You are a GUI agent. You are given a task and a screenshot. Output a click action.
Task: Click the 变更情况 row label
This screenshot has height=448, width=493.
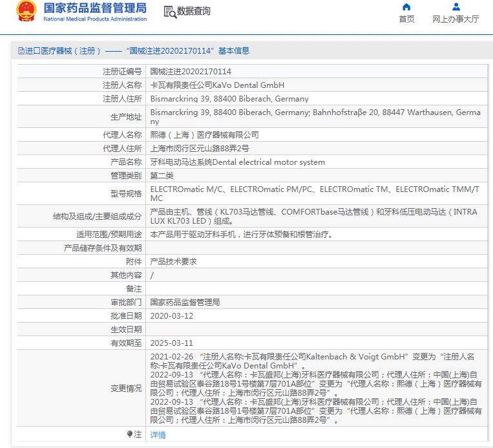(126, 389)
